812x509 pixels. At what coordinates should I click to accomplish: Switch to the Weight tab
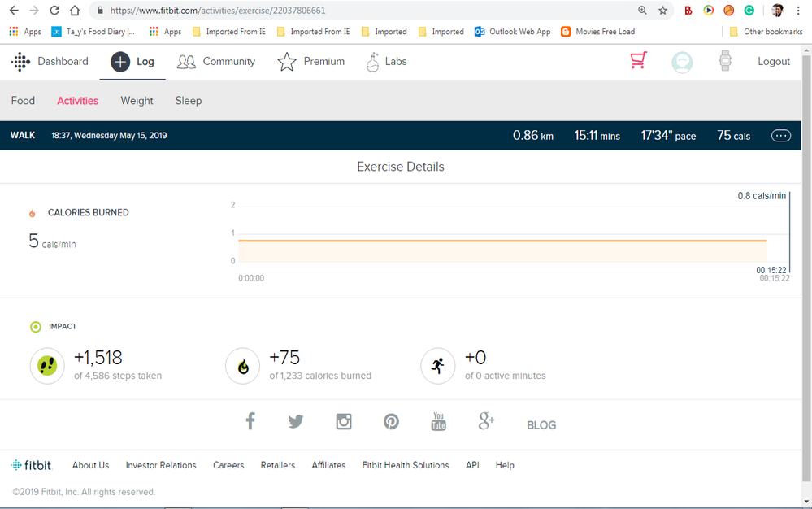[137, 101]
